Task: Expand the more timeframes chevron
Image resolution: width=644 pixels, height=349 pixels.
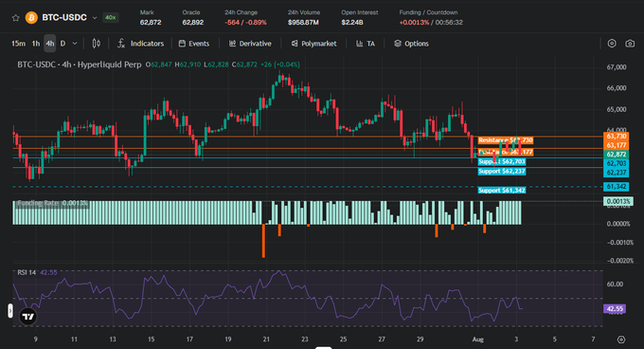Action: [75, 44]
